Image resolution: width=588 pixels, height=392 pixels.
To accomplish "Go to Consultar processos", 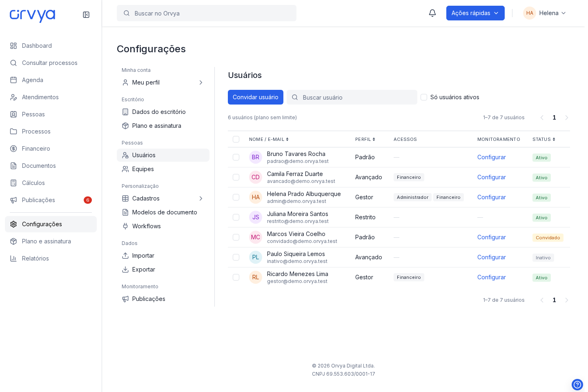I will click(x=51, y=63).
